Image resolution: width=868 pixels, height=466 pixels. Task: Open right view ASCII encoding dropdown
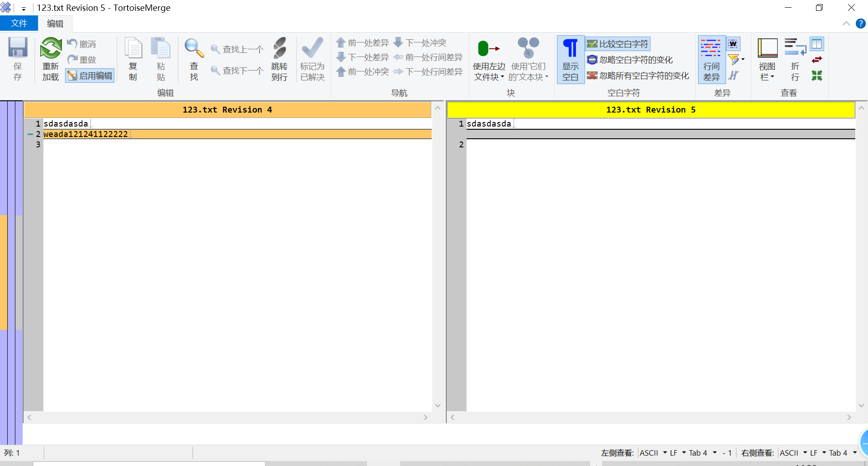(x=793, y=453)
